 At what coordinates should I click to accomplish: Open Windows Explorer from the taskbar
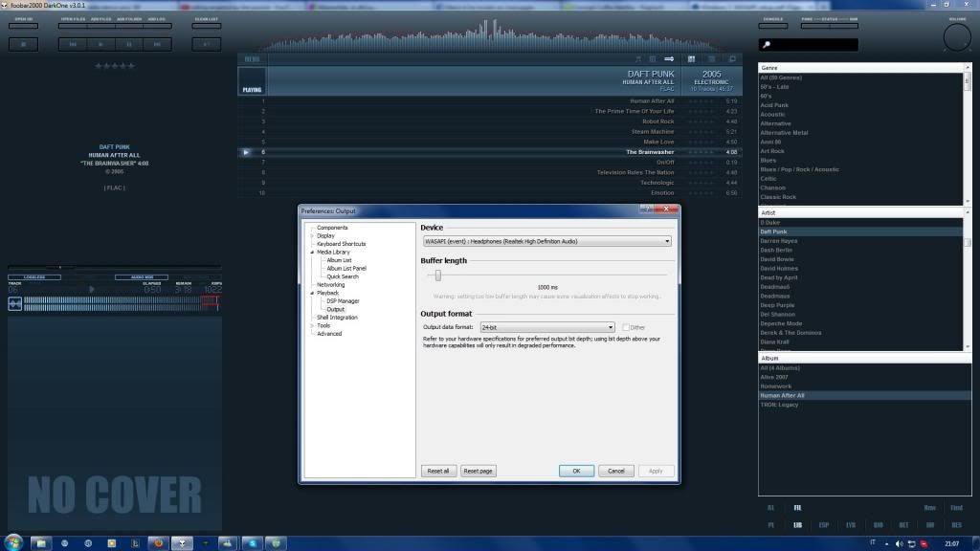(x=40, y=543)
